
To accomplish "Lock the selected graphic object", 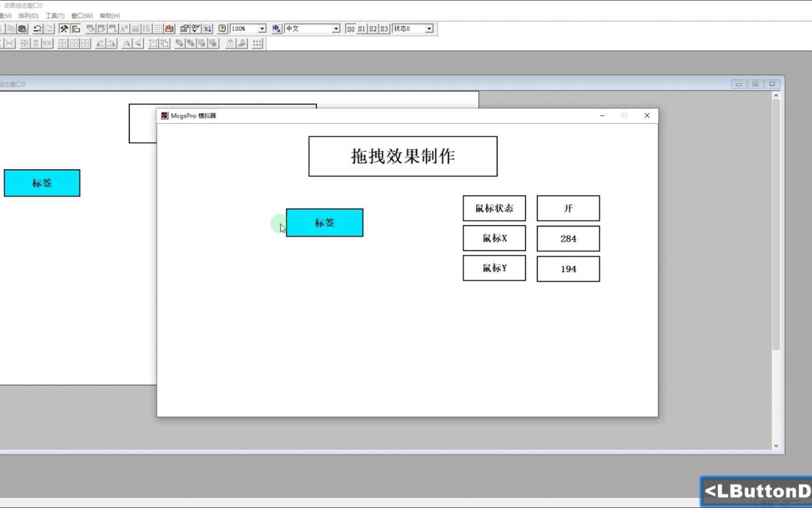I will pos(230,43).
